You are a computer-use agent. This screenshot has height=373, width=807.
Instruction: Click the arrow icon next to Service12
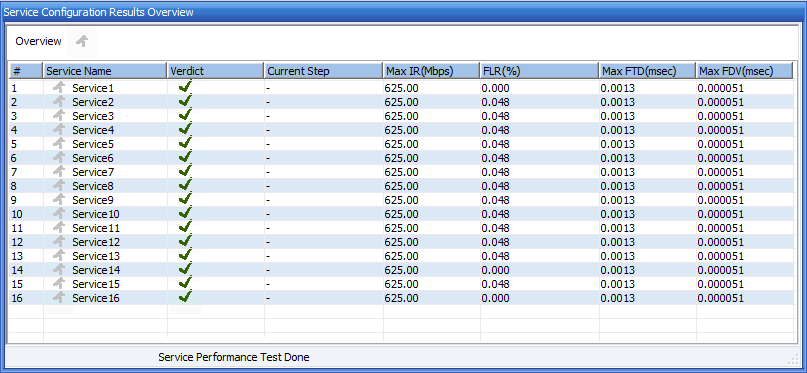pos(60,241)
